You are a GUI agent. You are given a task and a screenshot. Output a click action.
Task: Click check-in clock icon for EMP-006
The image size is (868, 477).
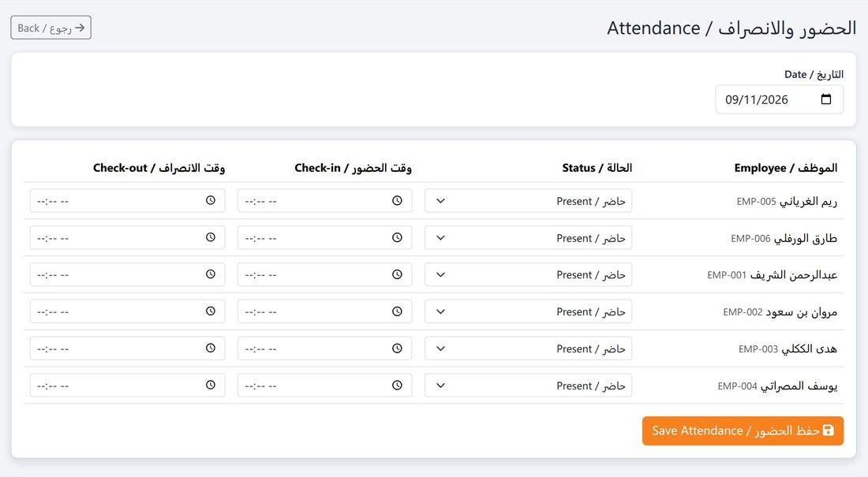397,238
